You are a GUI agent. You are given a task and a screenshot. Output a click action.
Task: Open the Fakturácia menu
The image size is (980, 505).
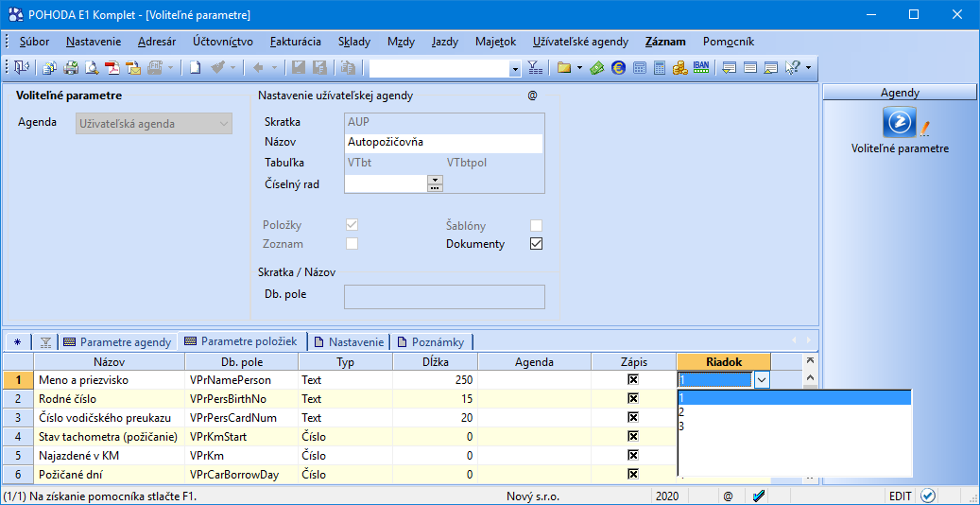coord(295,42)
